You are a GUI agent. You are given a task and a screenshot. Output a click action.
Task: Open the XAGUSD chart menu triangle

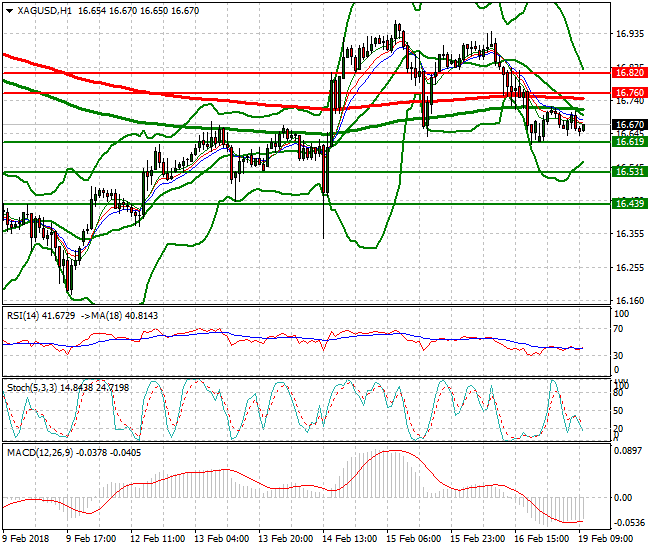tap(10, 11)
